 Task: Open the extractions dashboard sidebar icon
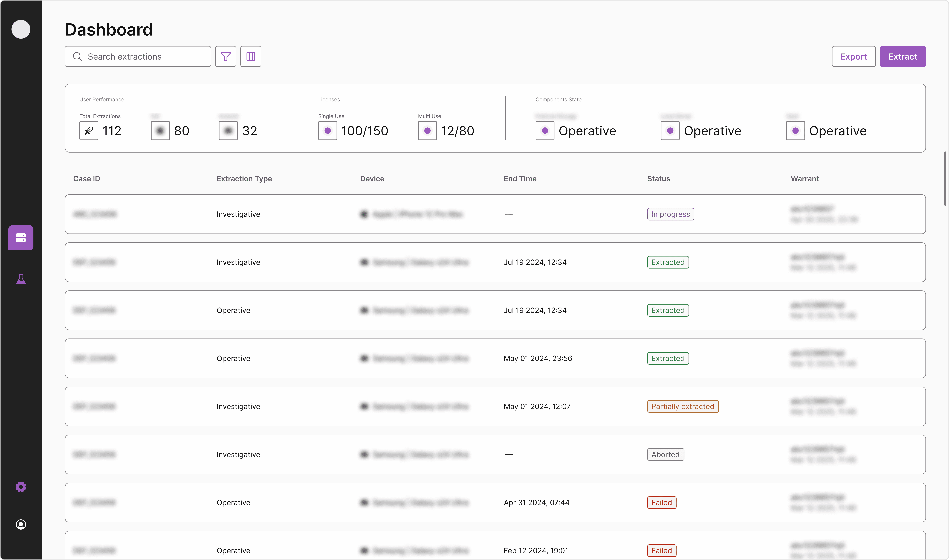click(x=21, y=238)
